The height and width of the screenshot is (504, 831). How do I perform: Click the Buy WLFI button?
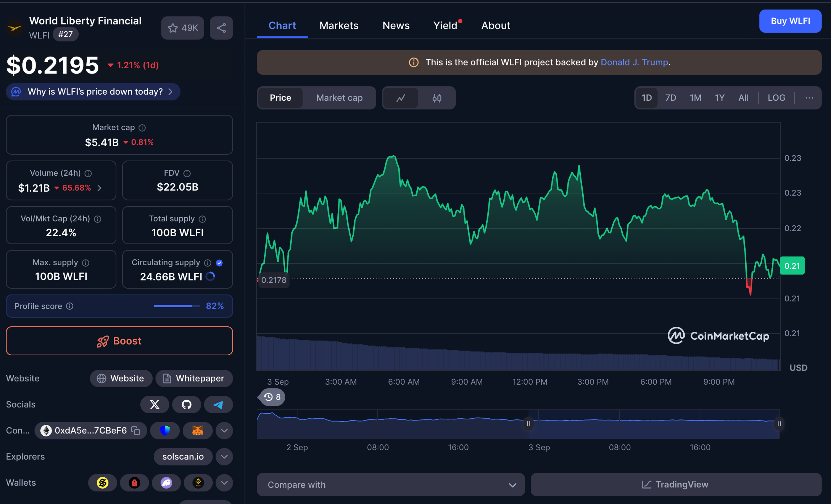[790, 21]
